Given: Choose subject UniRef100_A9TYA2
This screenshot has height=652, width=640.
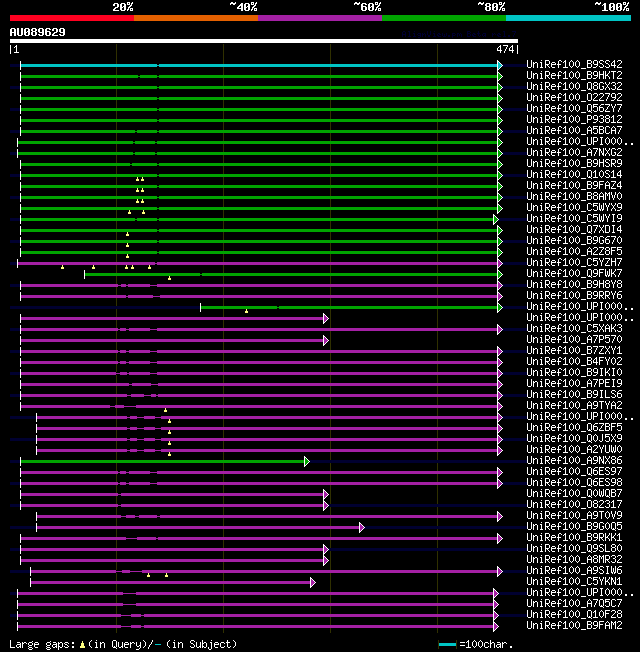Looking at the screenshot, I should (x=574, y=406).
